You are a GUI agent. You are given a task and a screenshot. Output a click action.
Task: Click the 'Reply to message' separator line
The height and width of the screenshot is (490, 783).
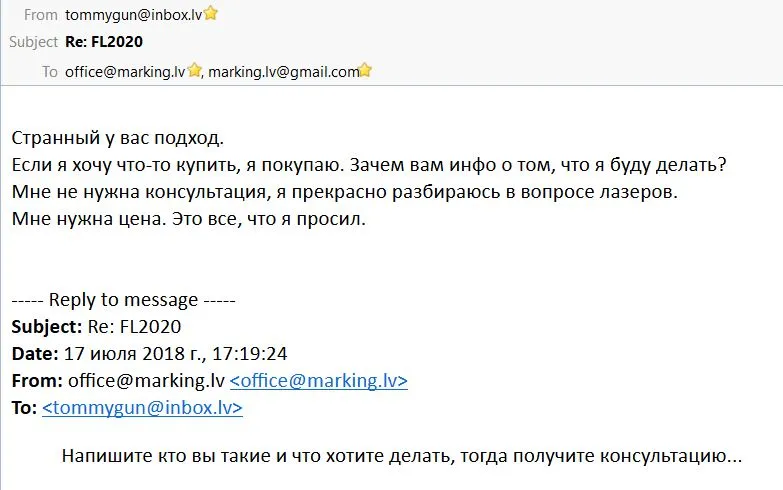(123, 300)
